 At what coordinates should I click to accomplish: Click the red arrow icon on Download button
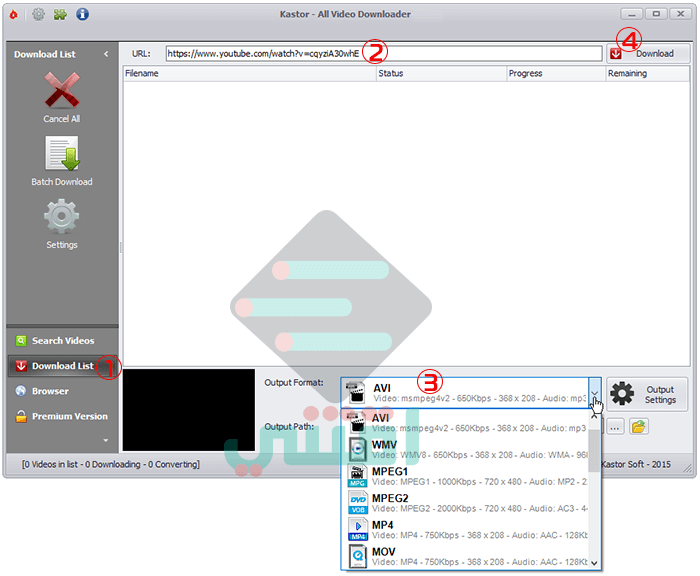pyautogui.click(x=616, y=54)
